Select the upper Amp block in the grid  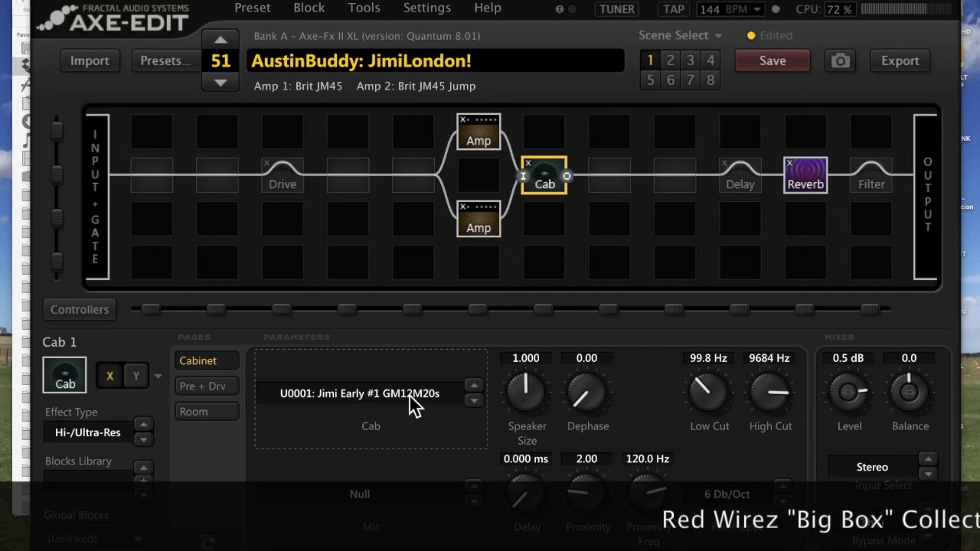pyautogui.click(x=479, y=132)
